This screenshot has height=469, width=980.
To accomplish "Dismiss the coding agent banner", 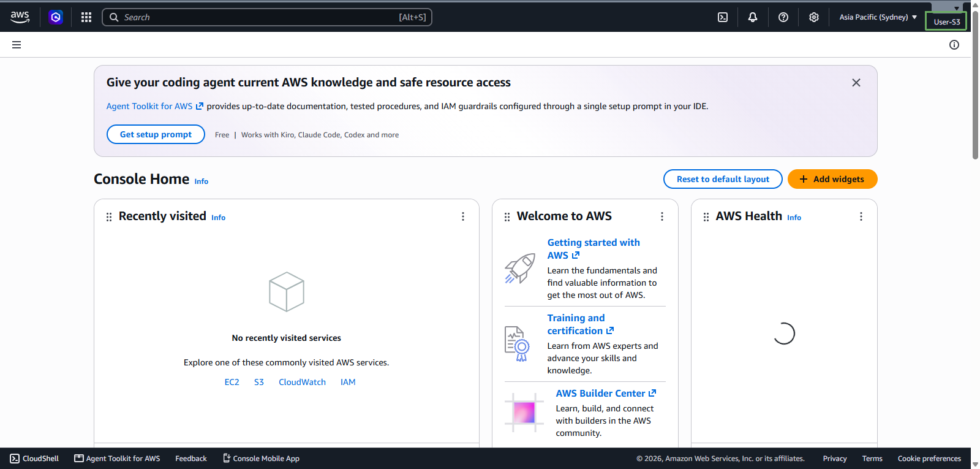I will tap(856, 83).
